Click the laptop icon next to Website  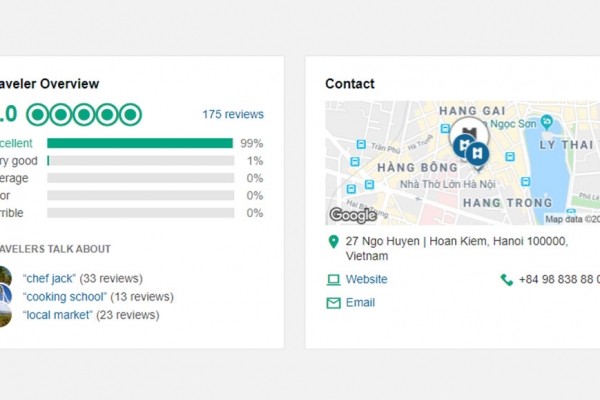pos(333,280)
